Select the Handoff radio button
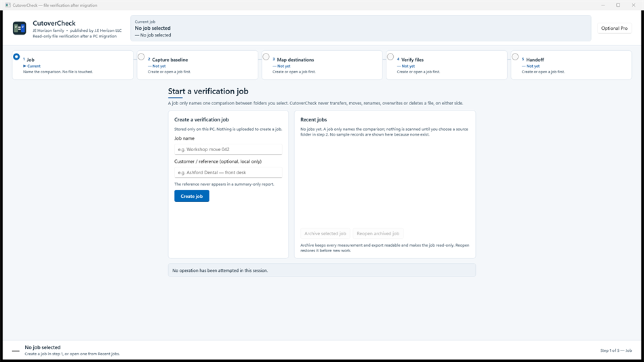 pyautogui.click(x=515, y=57)
